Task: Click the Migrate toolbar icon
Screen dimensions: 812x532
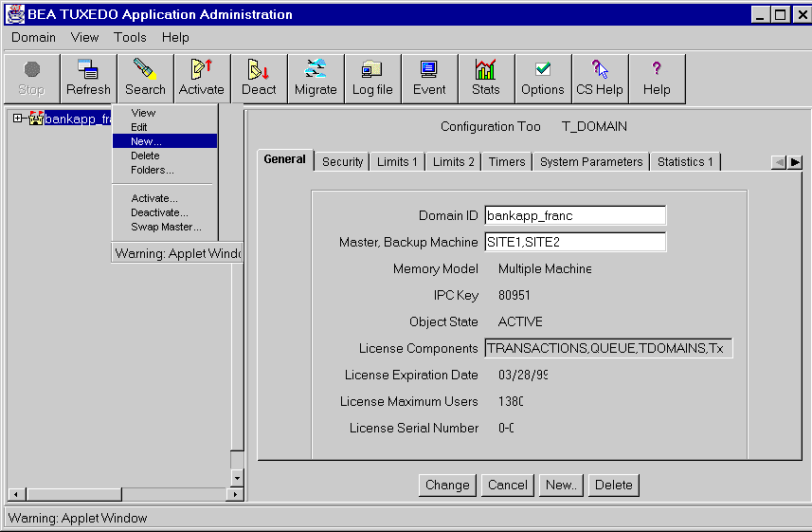Action: 316,79
